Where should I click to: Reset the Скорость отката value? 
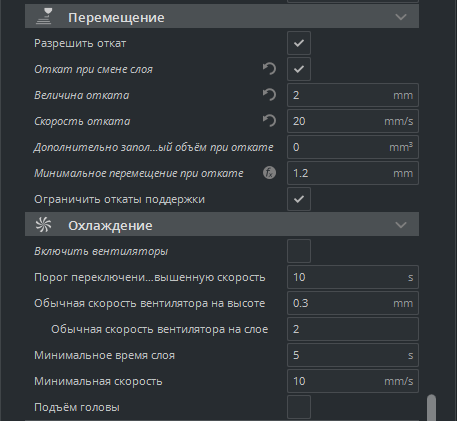click(x=269, y=121)
